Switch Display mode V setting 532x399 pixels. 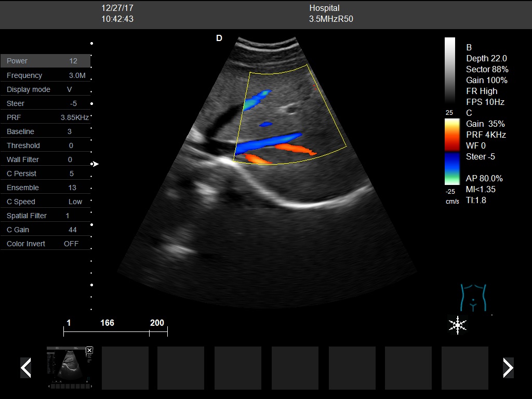45,89
